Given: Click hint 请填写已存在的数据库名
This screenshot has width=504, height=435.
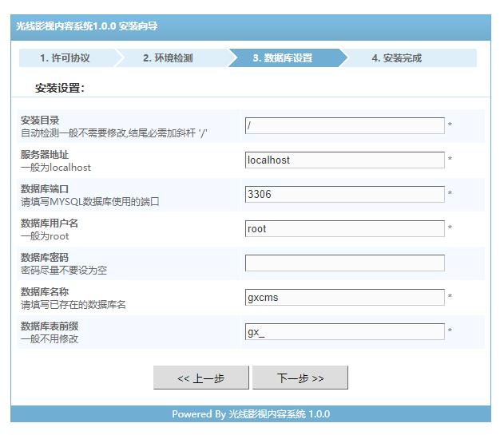Looking at the screenshot, I should click(73, 305).
